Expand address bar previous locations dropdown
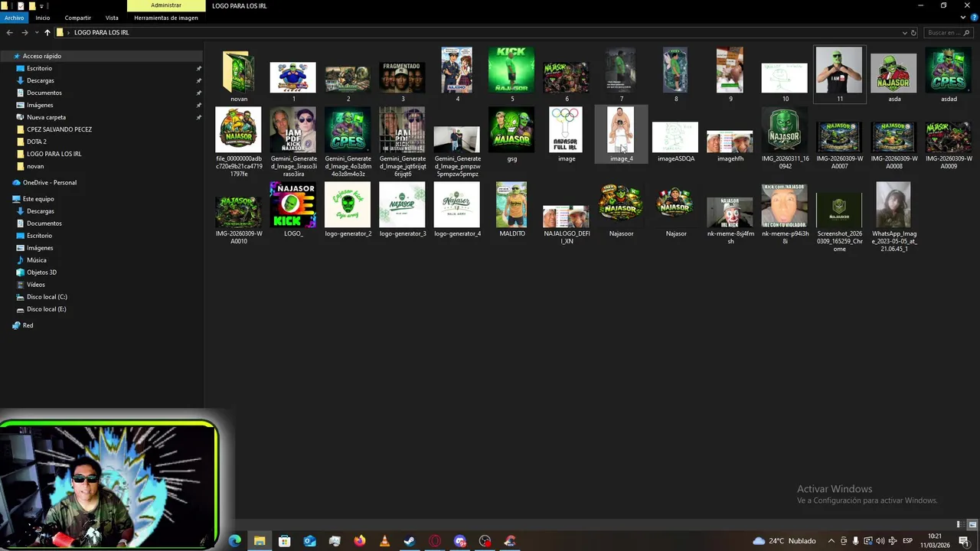The width and height of the screenshot is (980, 551). [903, 33]
